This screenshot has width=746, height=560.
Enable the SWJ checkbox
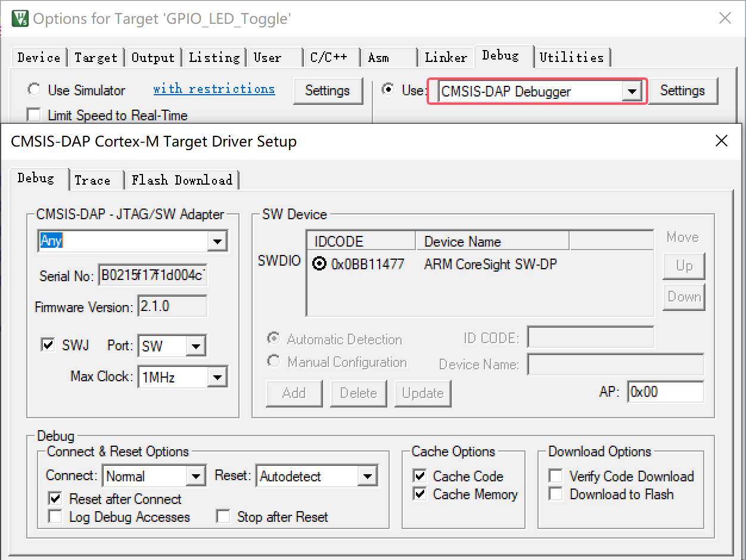48,345
